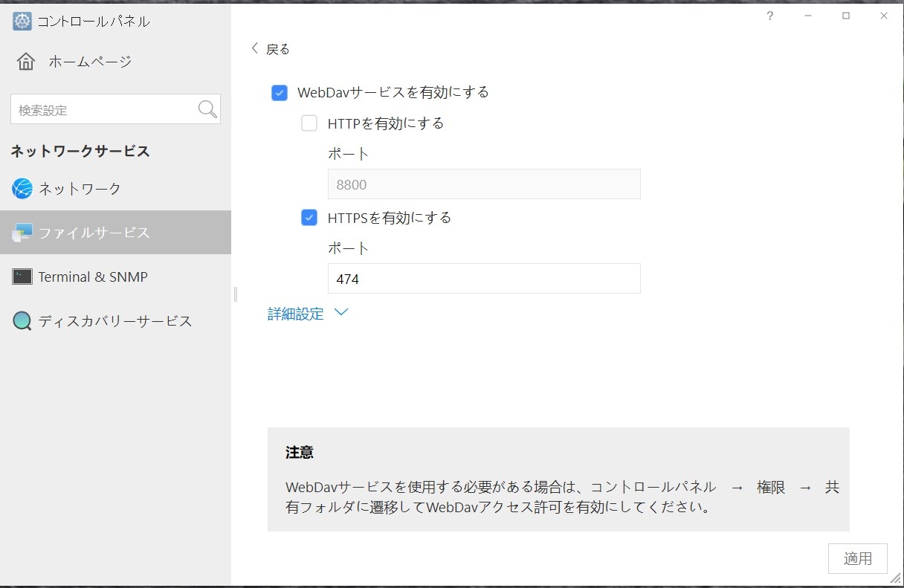Open help with the question mark icon
Image resolution: width=904 pixels, height=588 pixels.
tap(770, 16)
